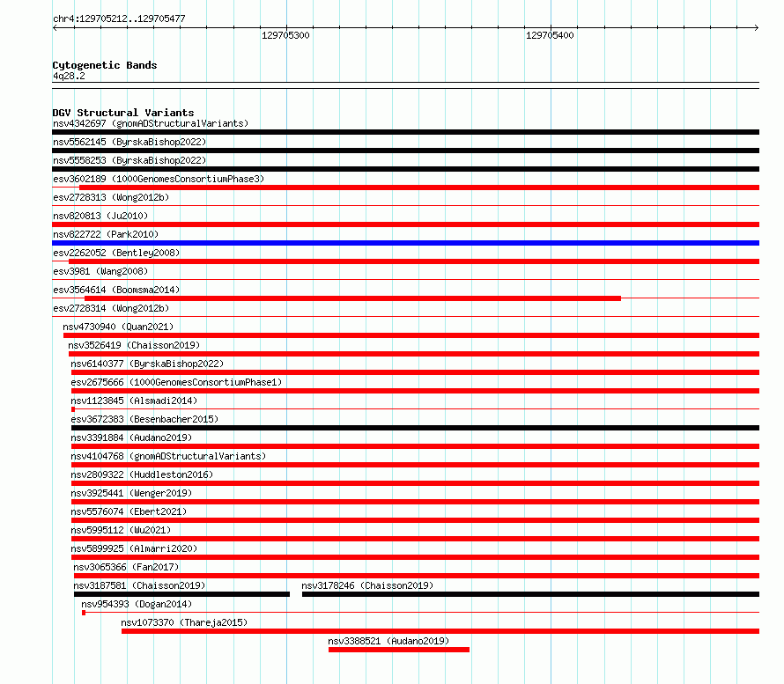The width and height of the screenshot is (784, 684).
Task: Click the esv2728313 Wong2012b label
Action: 111,197
